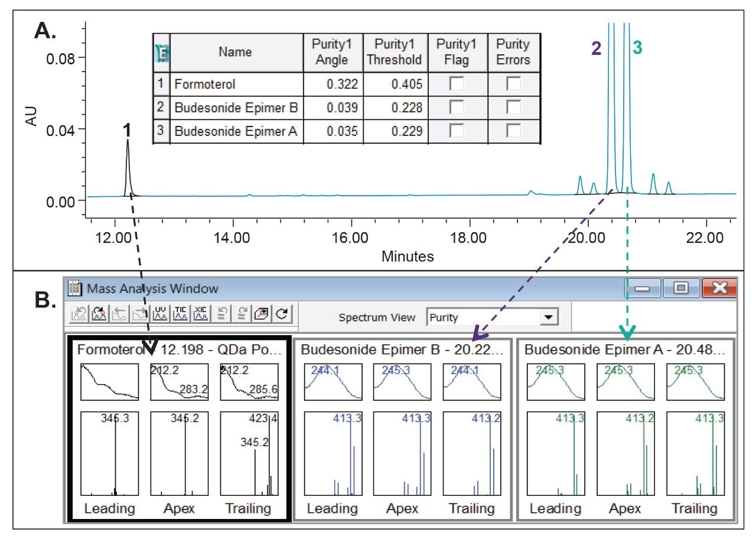Screen dimensions: 756x542
Task: Click the E icon in table corner
Action: (161, 53)
